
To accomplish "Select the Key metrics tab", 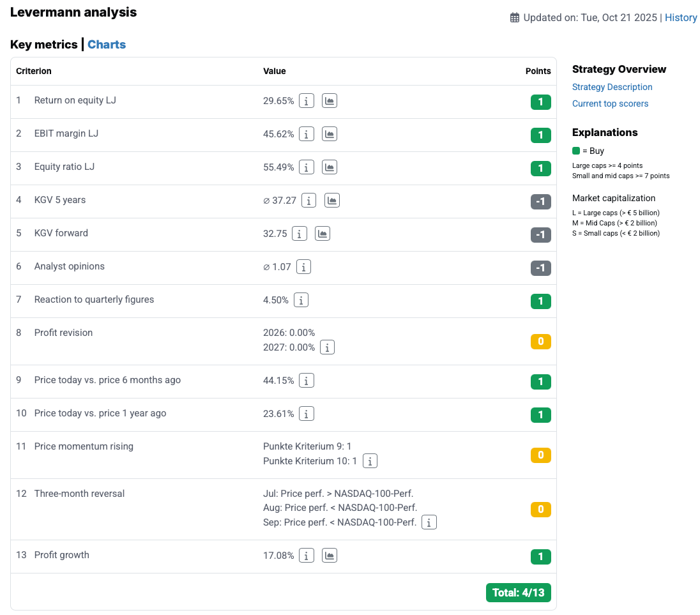I will [43, 45].
